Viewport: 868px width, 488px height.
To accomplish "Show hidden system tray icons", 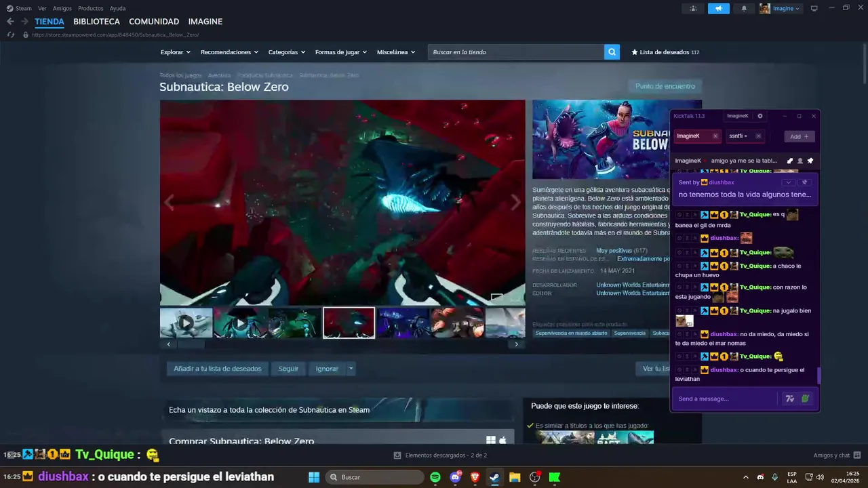I will click(746, 477).
